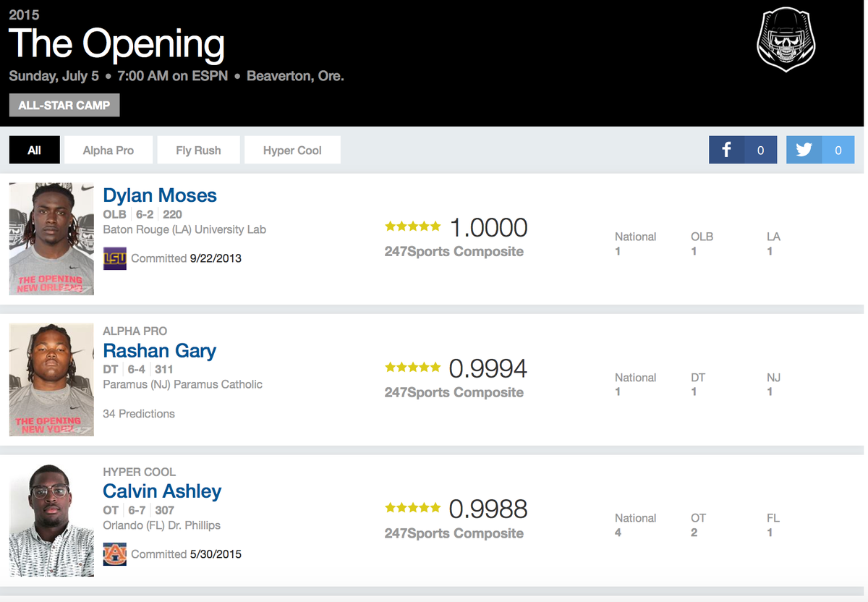This screenshot has height=602, width=868.
Task: Click the star rating beside Calvin Ashley
Action: 412,507
